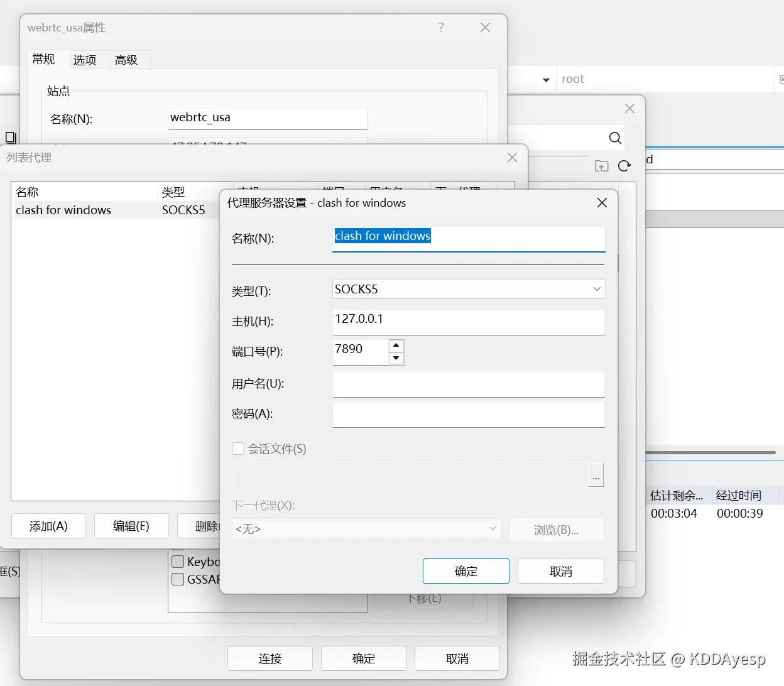Click the refresh icon next to folder icon
The image size is (784, 686).
[624, 166]
